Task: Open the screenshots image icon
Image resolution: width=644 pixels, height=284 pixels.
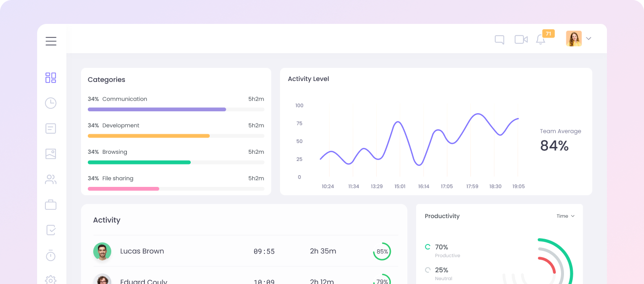Action: pos(50,154)
